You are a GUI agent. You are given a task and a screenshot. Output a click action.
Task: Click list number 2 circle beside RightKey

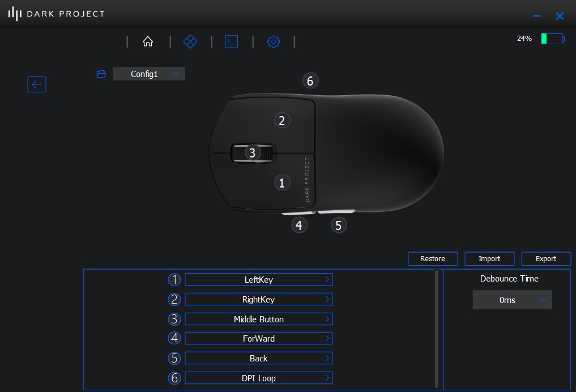click(x=174, y=300)
